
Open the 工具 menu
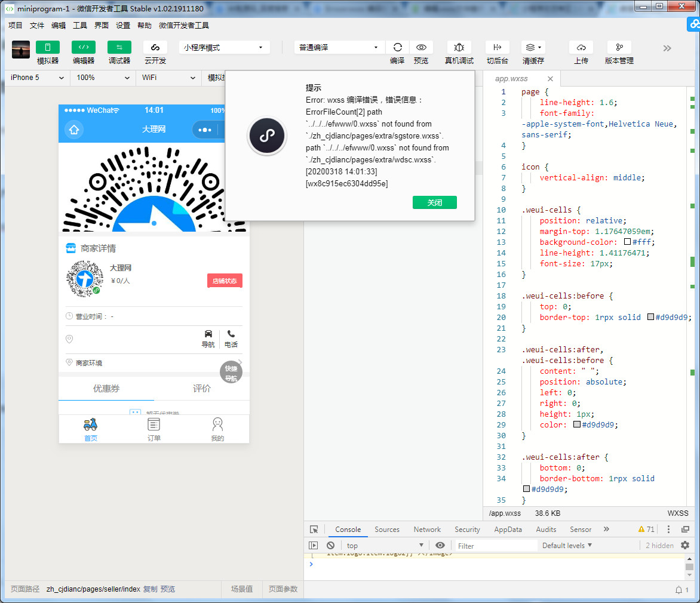80,26
